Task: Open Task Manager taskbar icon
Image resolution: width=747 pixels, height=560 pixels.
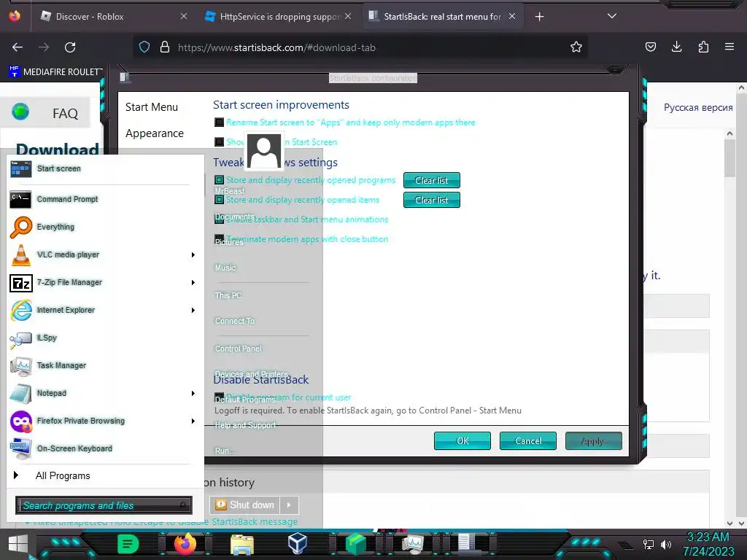Action: [412, 544]
